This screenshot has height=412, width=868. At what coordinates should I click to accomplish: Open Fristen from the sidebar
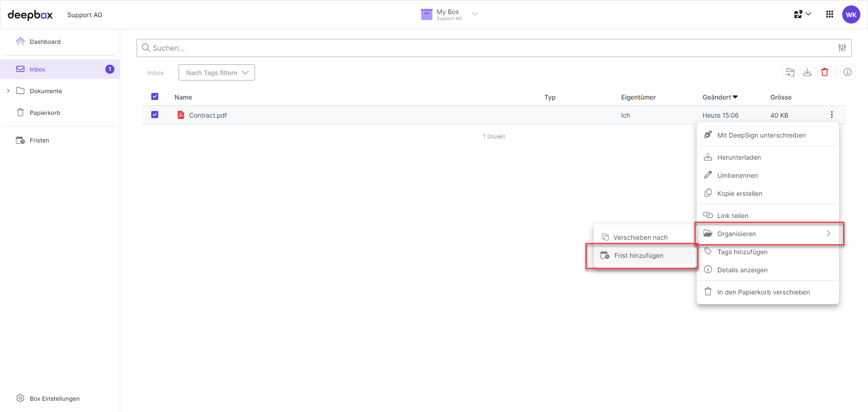tap(39, 140)
